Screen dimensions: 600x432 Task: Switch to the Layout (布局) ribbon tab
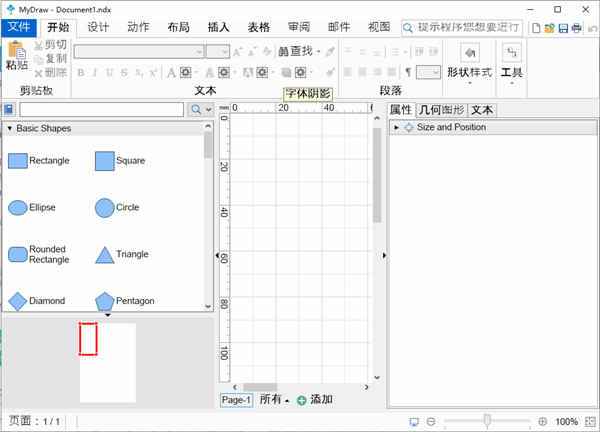[x=178, y=27]
